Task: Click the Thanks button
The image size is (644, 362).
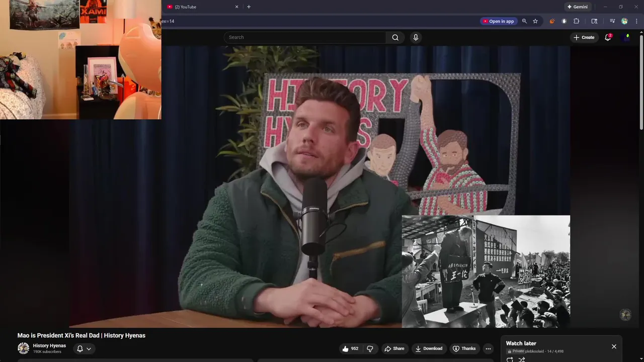Action: 464,348
